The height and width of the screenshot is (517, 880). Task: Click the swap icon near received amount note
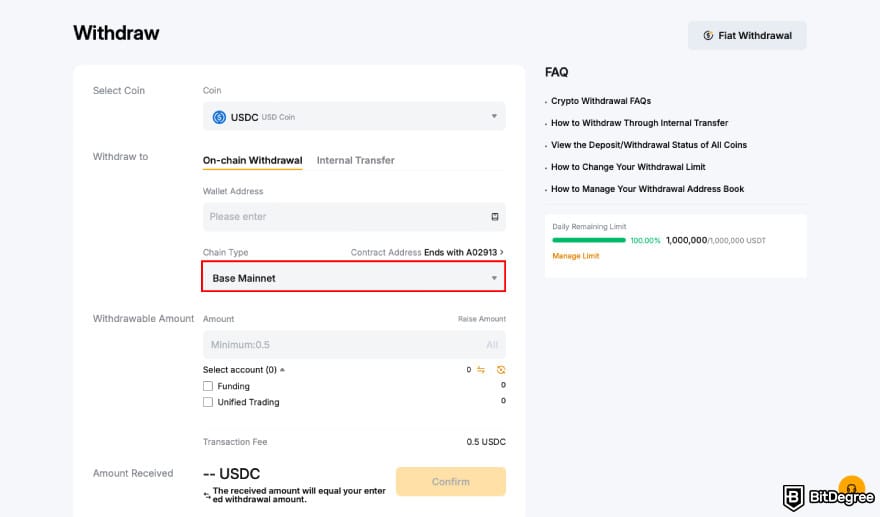(x=207, y=495)
